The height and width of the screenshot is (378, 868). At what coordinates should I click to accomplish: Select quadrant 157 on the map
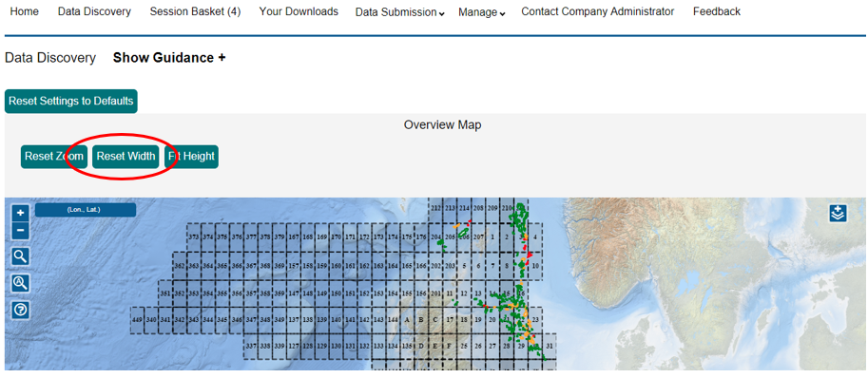(294, 266)
